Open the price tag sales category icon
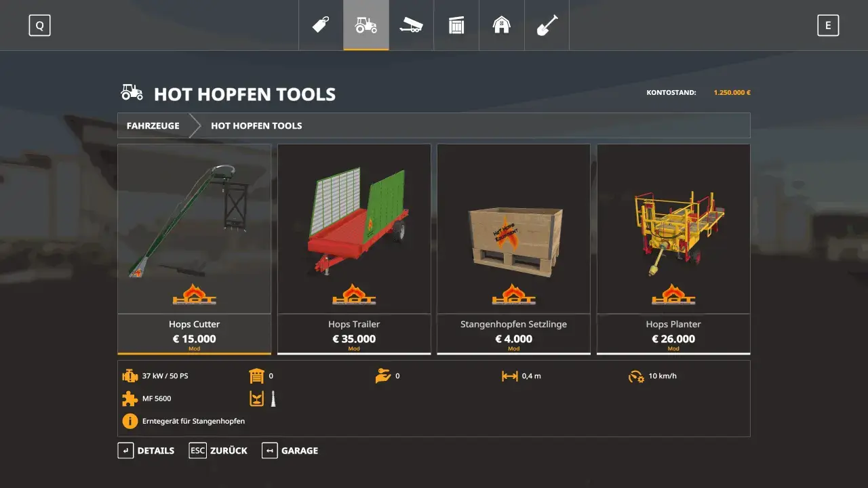 (x=321, y=25)
